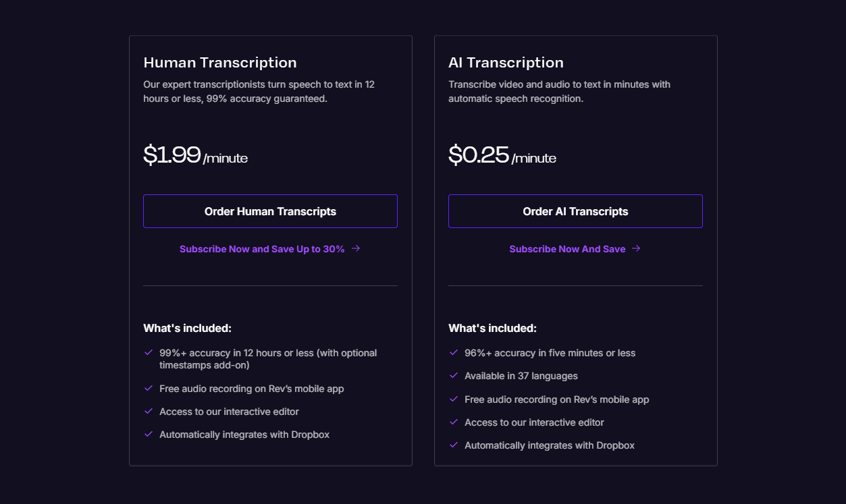This screenshot has width=846, height=504.
Task: Click the checkmark beside 99%+ accuracy feature
Action: tap(148, 352)
